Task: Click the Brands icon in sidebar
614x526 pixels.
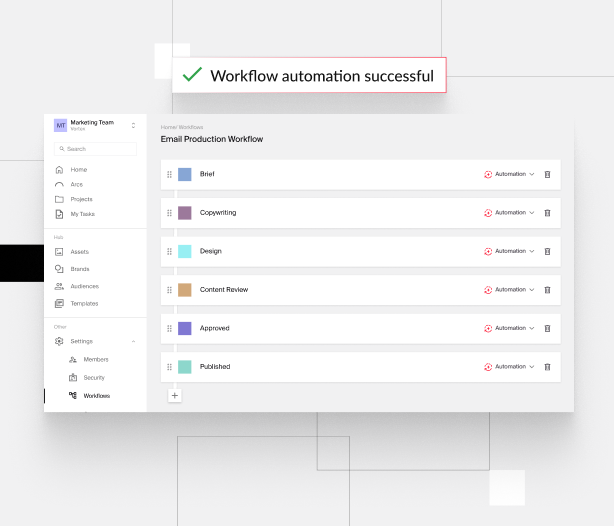Action: click(x=59, y=269)
